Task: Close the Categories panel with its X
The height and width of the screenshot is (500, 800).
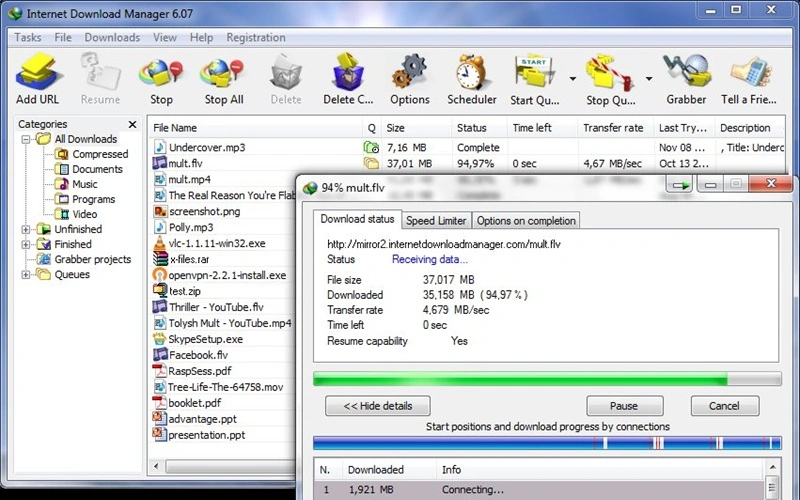Action: [x=132, y=124]
